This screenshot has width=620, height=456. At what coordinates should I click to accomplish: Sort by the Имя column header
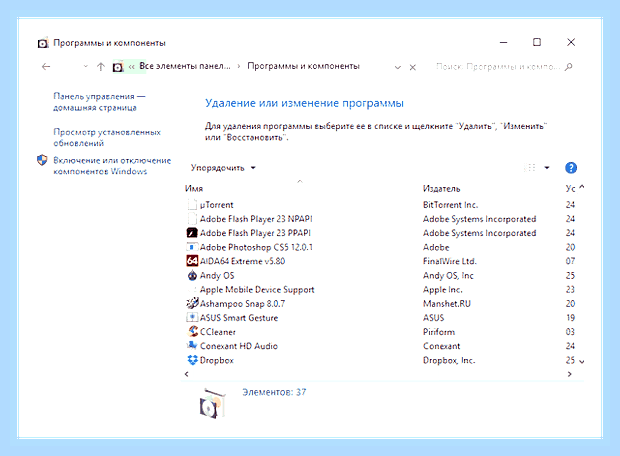pos(194,189)
